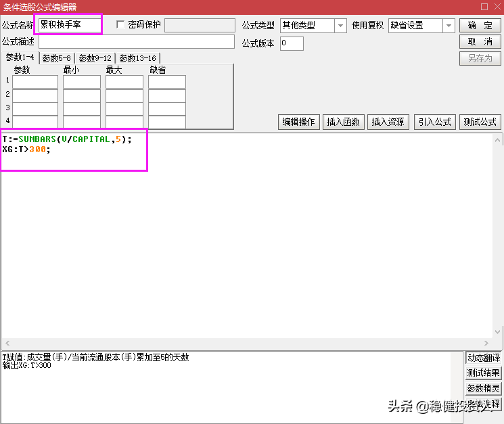Image resolution: width=504 pixels, height=424 pixels.
Task: Click row 4 parameter name field
Action: point(35,122)
